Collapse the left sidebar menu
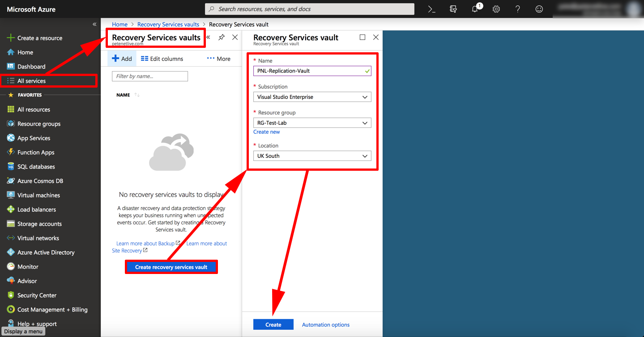Screen dimensions: 644x337 tap(94, 24)
